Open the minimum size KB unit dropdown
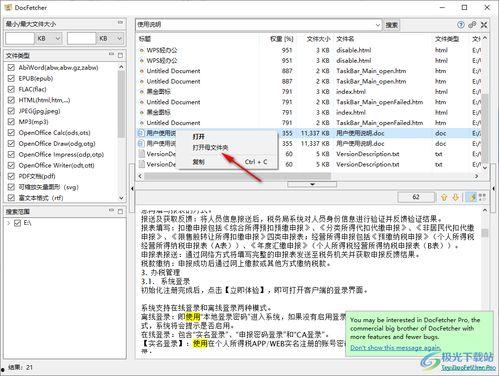This screenshot has height=376, width=499. [x=49, y=39]
